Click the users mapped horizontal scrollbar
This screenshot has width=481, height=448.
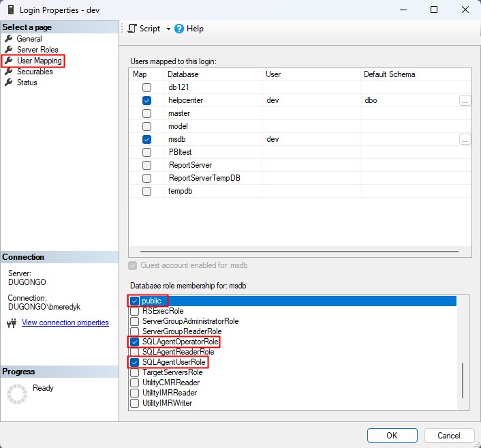(x=299, y=252)
